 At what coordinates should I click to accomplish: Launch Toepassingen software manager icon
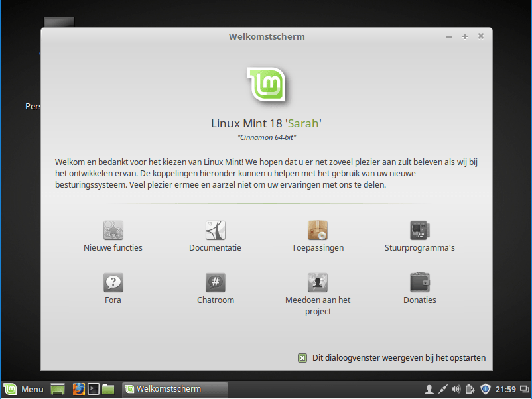[x=318, y=230]
